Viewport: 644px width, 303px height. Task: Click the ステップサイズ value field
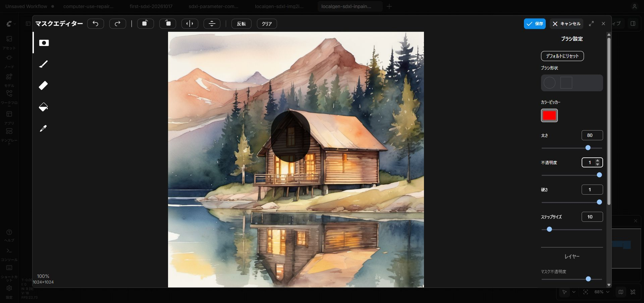[x=592, y=217]
